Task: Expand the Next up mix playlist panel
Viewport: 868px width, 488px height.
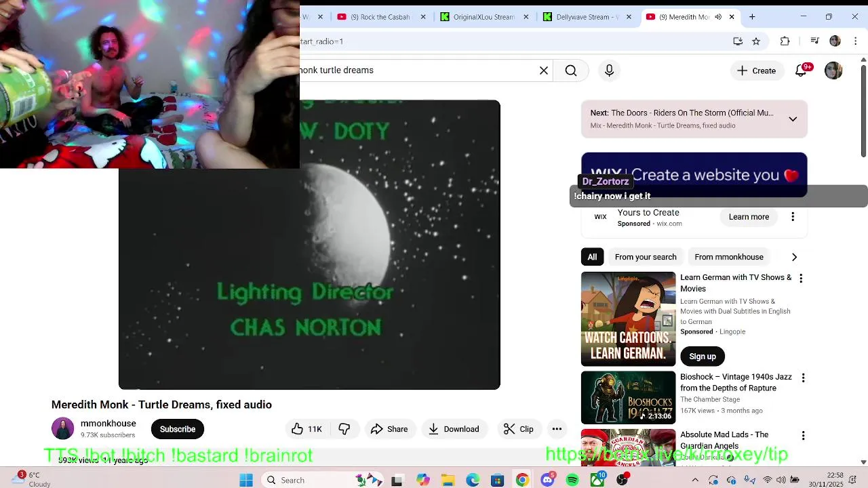Action: 793,119
